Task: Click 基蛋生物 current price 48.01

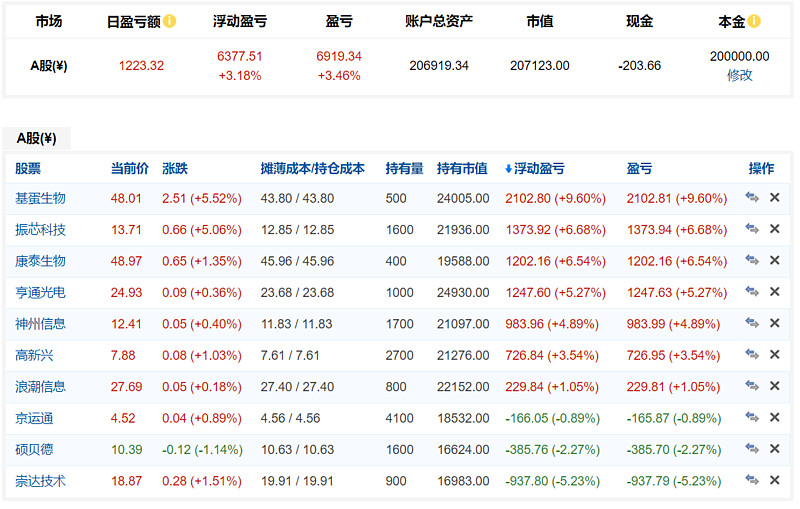Action: (126, 198)
